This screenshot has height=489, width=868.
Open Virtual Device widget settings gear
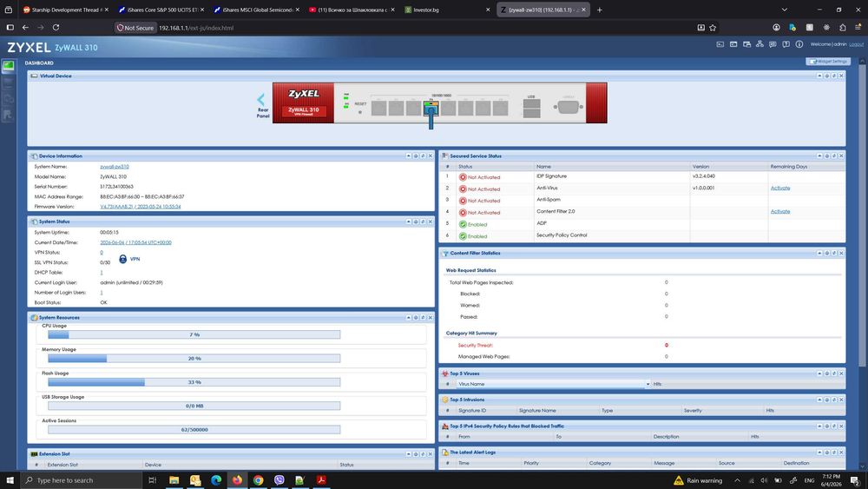[x=827, y=76]
